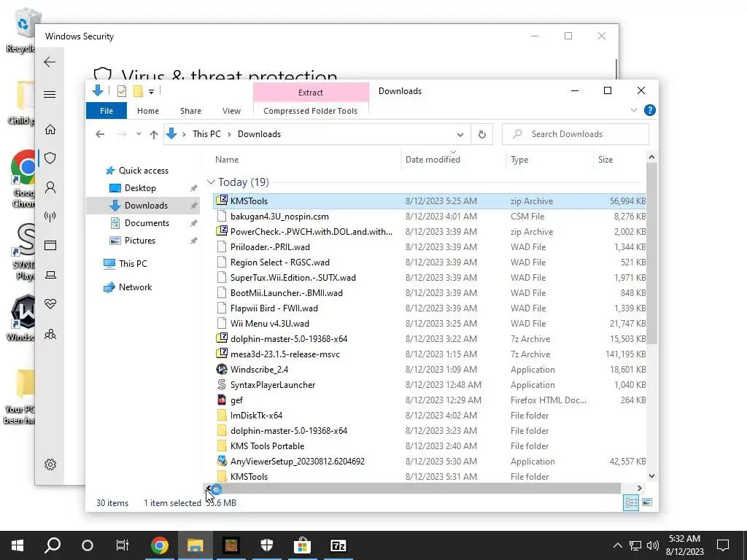
Task: Open Microsoft Store from the taskbar
Action: (302, 545)
